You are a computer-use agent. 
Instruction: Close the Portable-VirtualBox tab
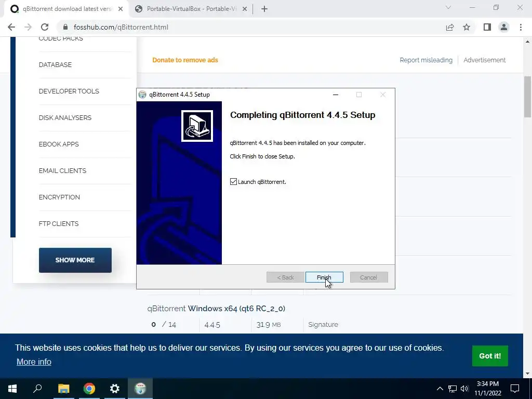pos(245,9)
